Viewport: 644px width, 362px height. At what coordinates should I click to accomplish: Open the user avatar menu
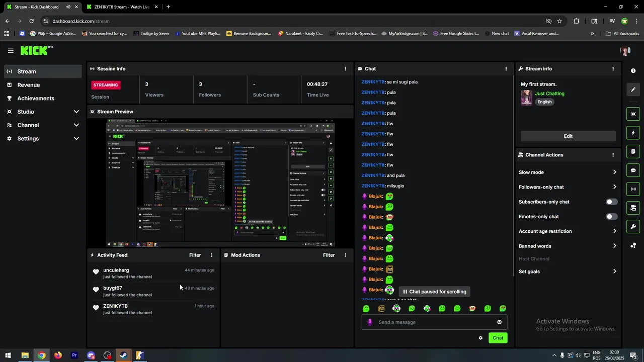tap(625, 51)
